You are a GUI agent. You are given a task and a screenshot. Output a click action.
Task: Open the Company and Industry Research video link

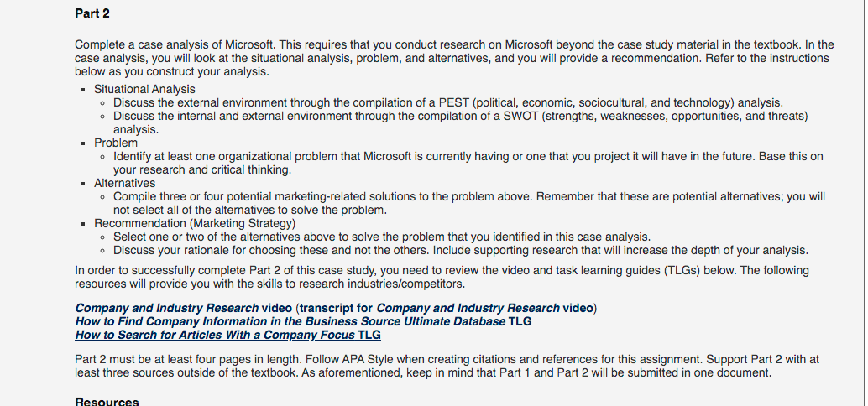183,308
